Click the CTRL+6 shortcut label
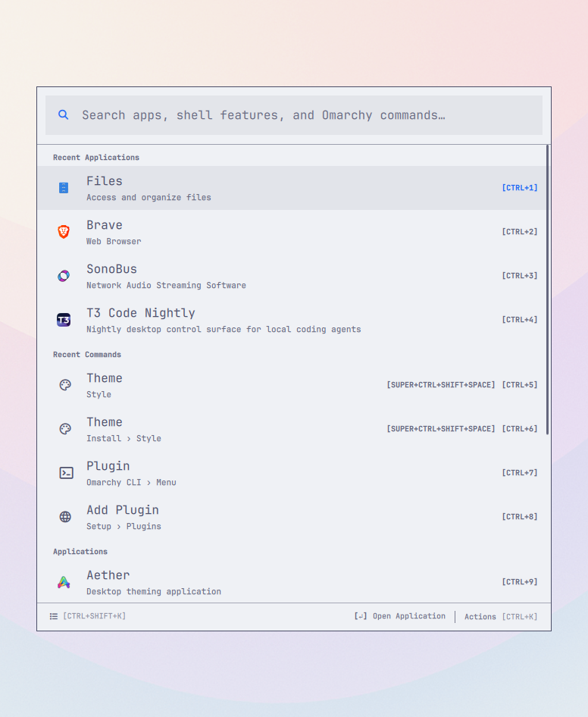588x717 pixels. tap(519, 429)
